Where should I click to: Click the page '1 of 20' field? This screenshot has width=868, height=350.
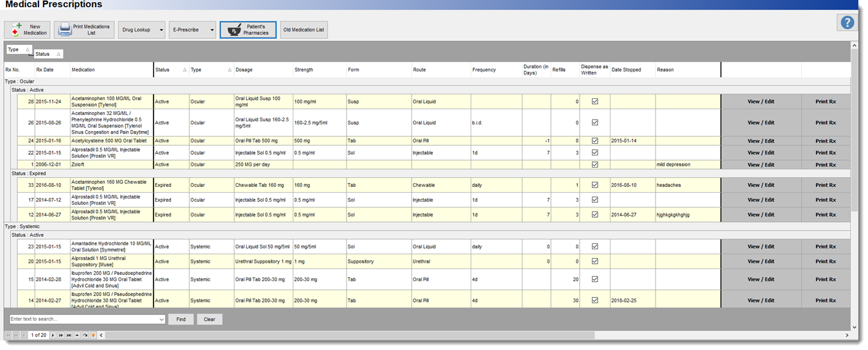[39, 335]
